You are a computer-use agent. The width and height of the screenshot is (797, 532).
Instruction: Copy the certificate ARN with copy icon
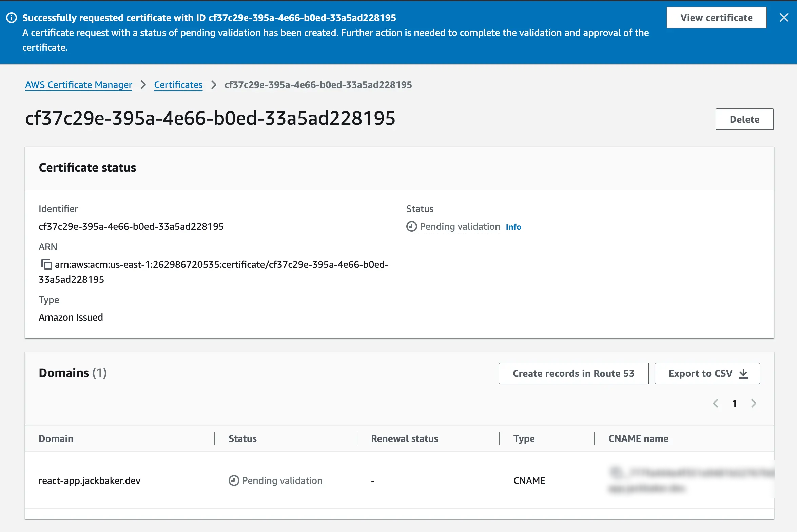(46, 264)
